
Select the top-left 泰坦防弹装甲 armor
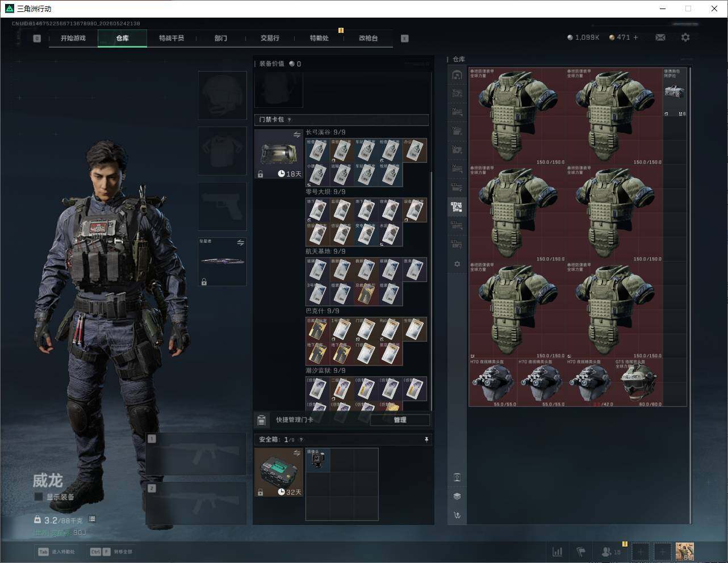(517, 116)
